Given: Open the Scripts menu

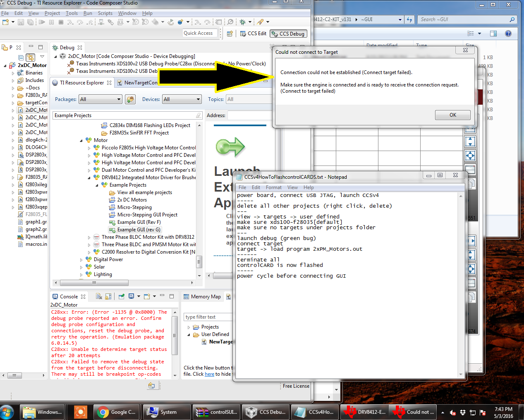Looking at the screenshot, I should [105, 13].
